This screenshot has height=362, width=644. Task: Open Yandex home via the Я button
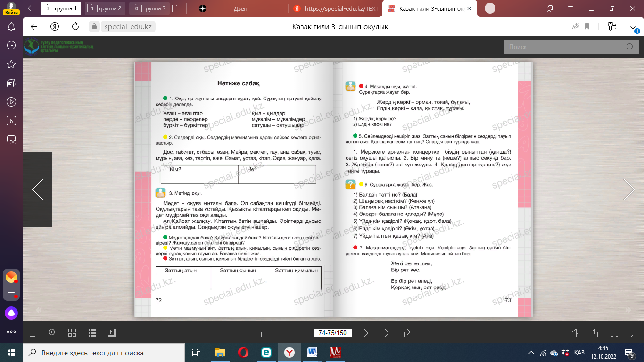(55, 27)
